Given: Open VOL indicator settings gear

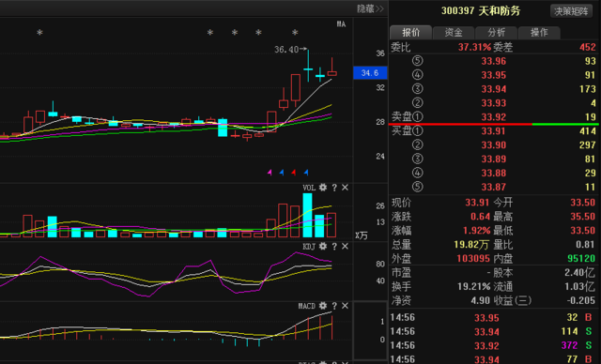Looking at the screenshot, I should tap(323, 188).
